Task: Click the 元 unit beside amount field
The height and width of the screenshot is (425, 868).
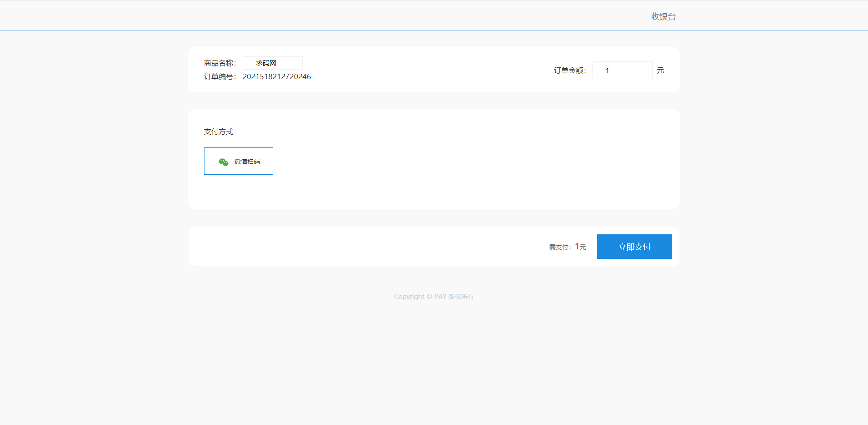Action: pos(660,71)
